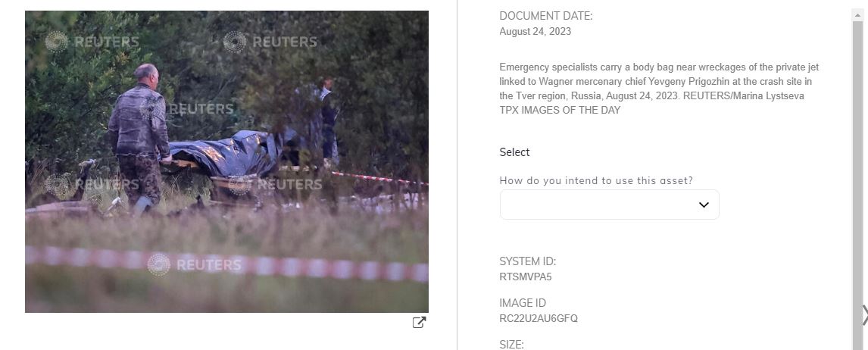Click the dropdown chevron arrow icon
The height and width of the screenshot is (350, 868).
click(704, 205)
